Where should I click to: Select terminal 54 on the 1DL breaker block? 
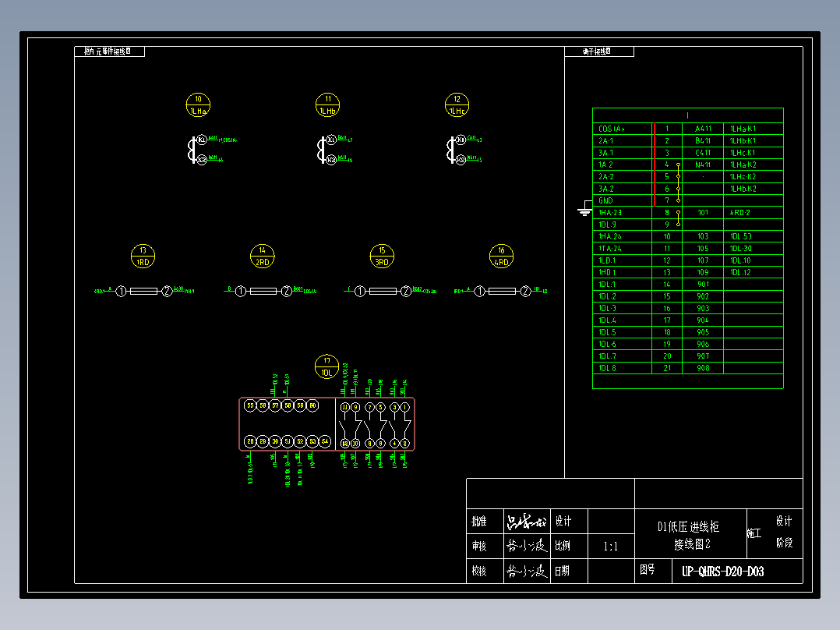click(325, 441)
